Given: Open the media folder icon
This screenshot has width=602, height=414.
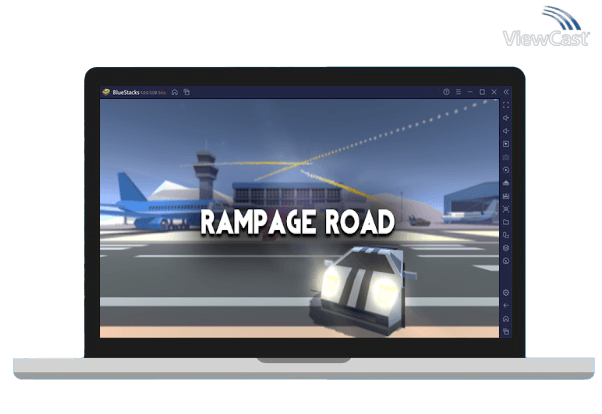Looking at the screenshot, I should click(506, 222).
